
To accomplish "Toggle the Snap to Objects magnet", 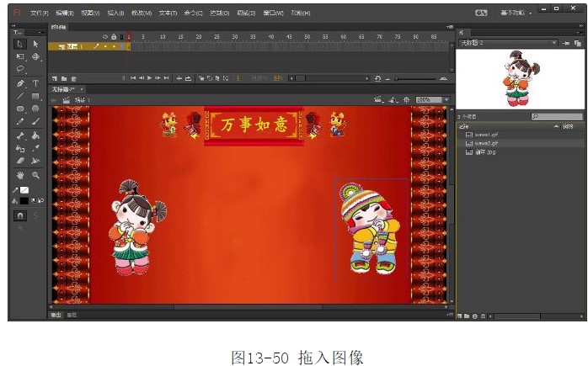I will point(20,215).
